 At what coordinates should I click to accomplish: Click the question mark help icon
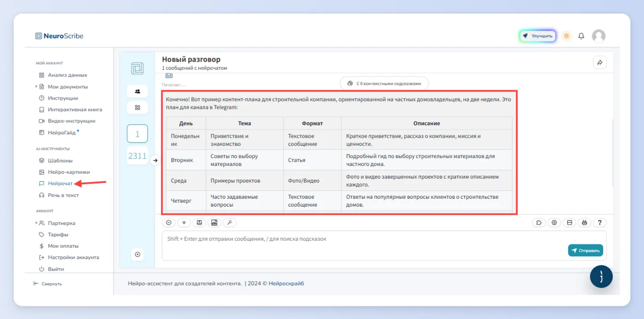(600, 222)
